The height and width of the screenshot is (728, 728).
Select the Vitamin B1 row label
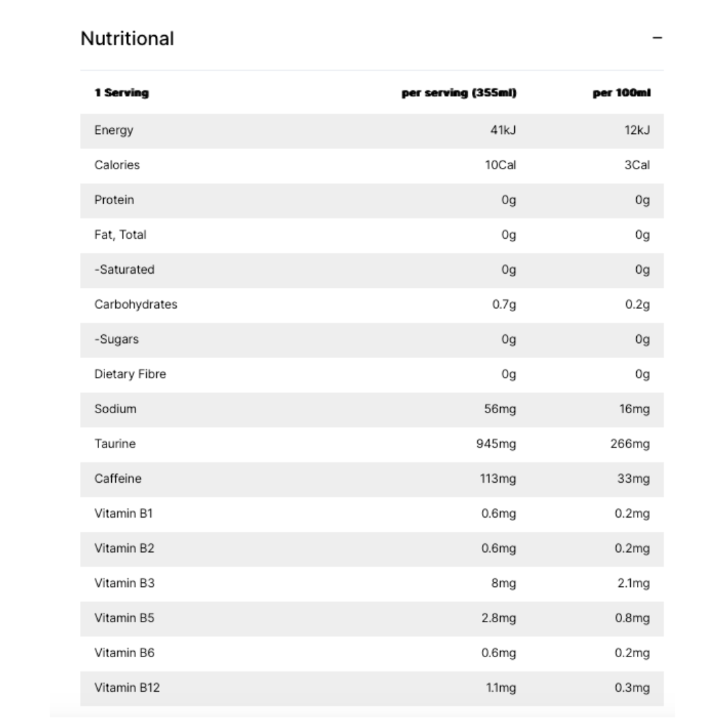124,514
